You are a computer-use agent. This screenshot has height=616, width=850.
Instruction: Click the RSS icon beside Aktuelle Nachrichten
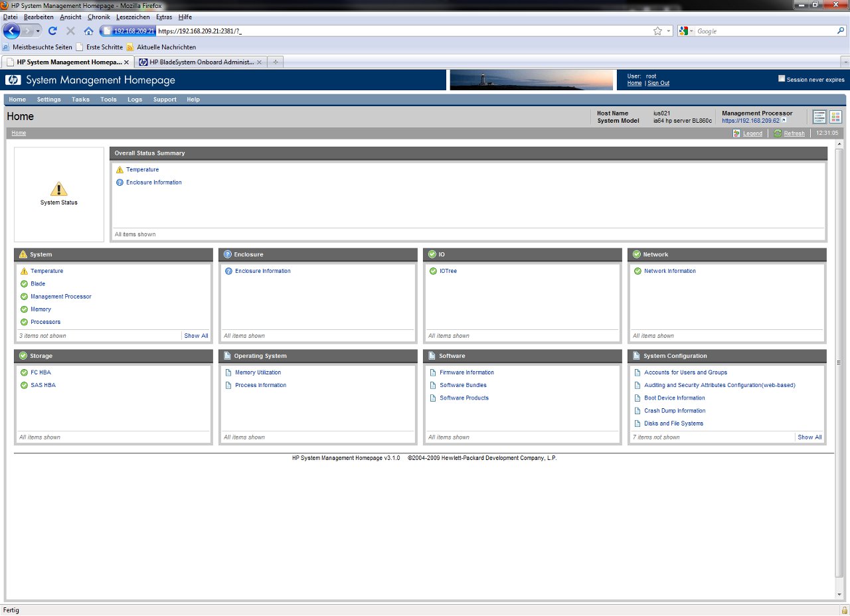130,47
